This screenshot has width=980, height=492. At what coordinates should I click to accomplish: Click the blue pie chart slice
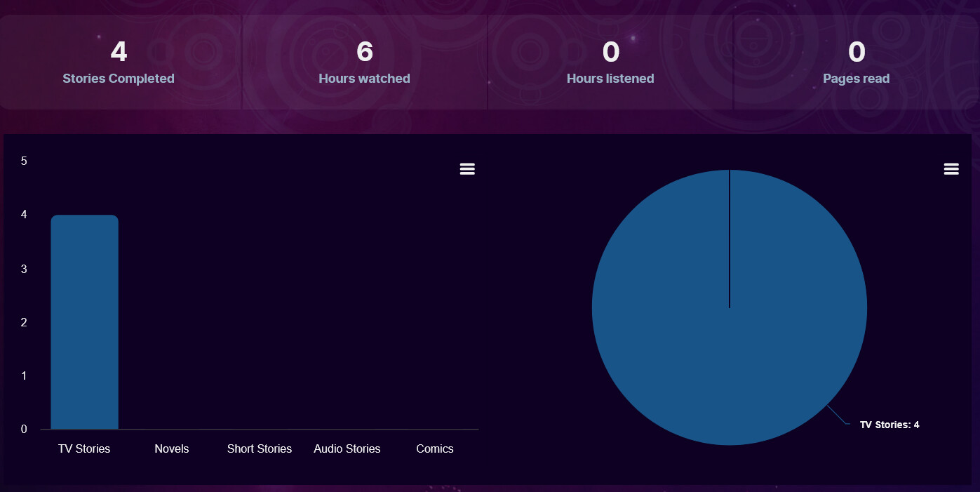(x=730, y=307)
